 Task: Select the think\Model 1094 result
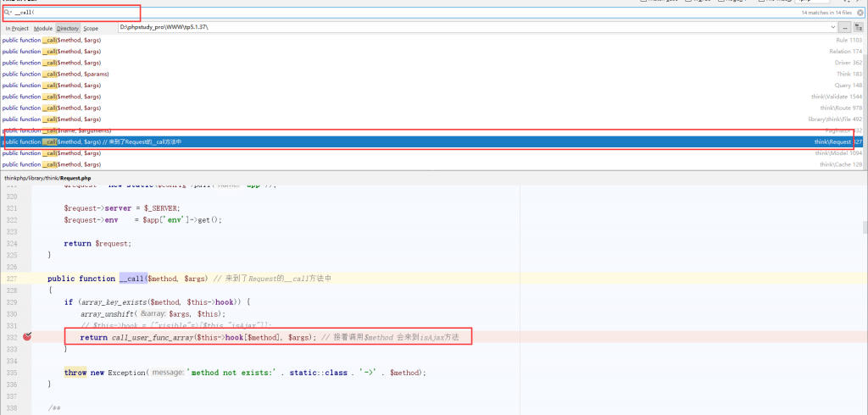pos(432,153)
